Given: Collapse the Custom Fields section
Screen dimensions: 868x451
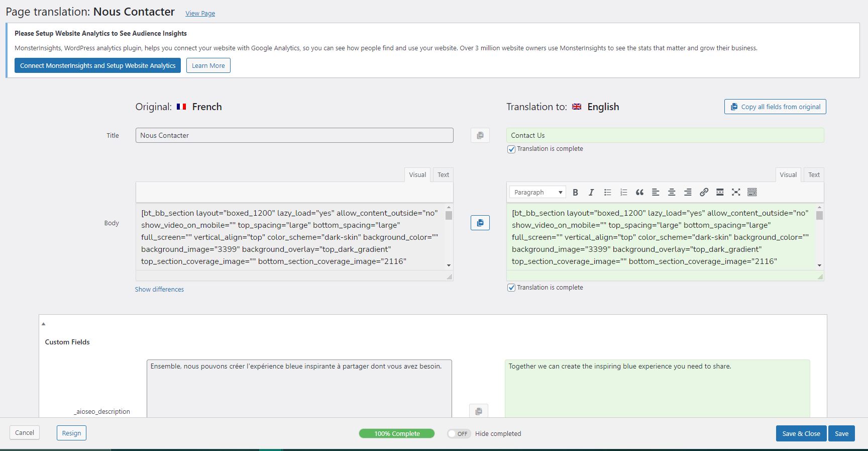Looking at the screenshot, I should (44, 324).
